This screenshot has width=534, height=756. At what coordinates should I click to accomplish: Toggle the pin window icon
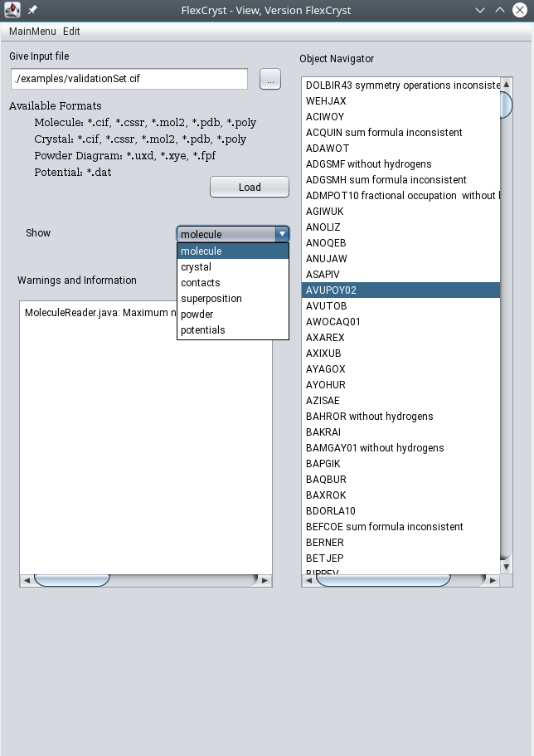coord(32,10)
